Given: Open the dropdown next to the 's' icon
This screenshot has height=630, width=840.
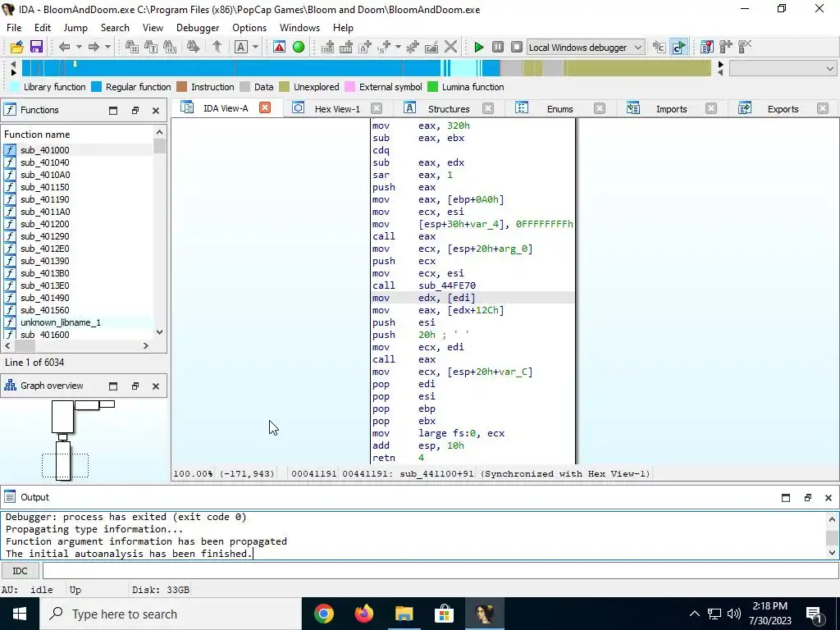Looking at the screenshot, I should click(398, 47).
